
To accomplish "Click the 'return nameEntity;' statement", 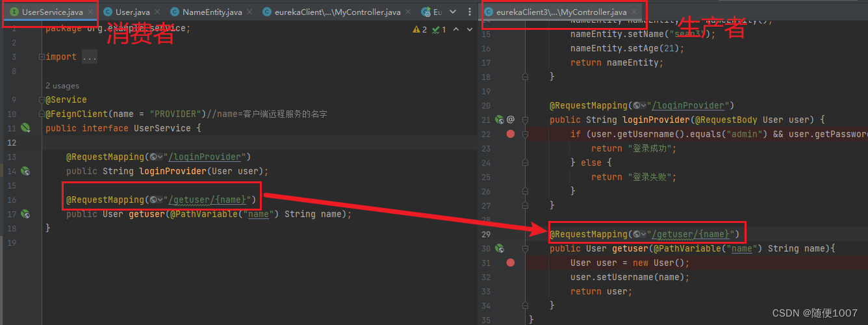I will pos(617,62).
